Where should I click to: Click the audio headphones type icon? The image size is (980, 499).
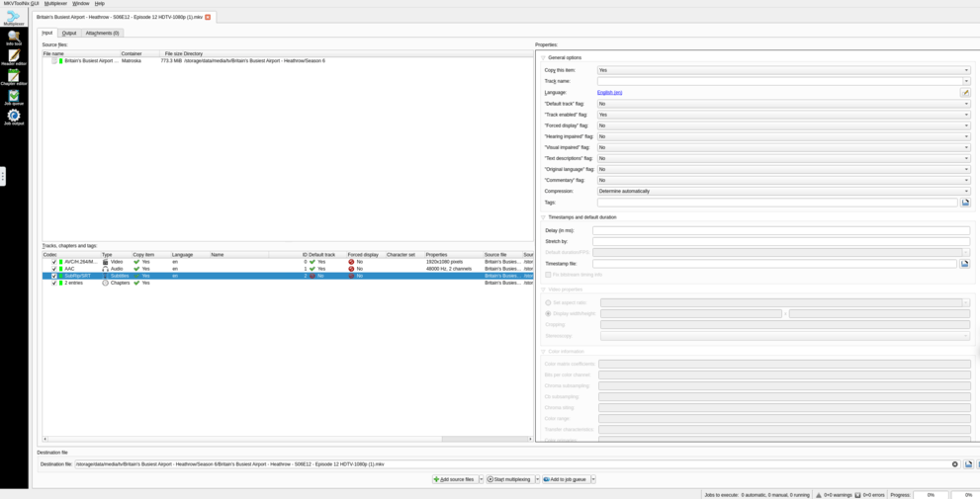tap(105, 269)
